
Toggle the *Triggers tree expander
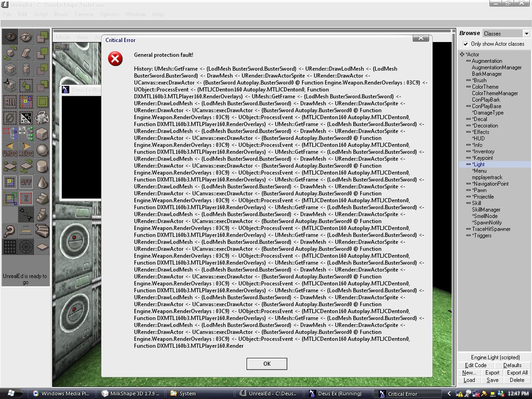pyautogui.click(x=469, y=235)
